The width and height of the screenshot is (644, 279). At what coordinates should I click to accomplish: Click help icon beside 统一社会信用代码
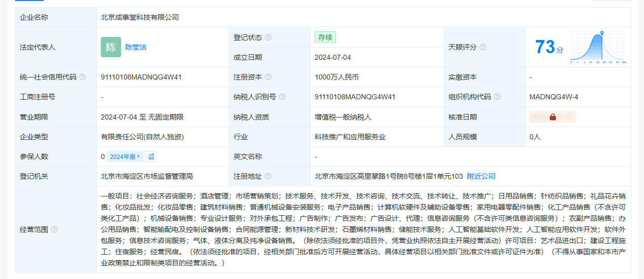click(x=83, y=77)
